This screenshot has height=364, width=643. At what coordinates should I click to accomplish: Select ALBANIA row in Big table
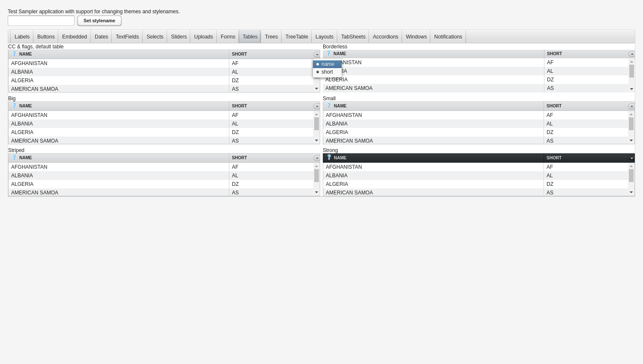click(x=161, y=124)
